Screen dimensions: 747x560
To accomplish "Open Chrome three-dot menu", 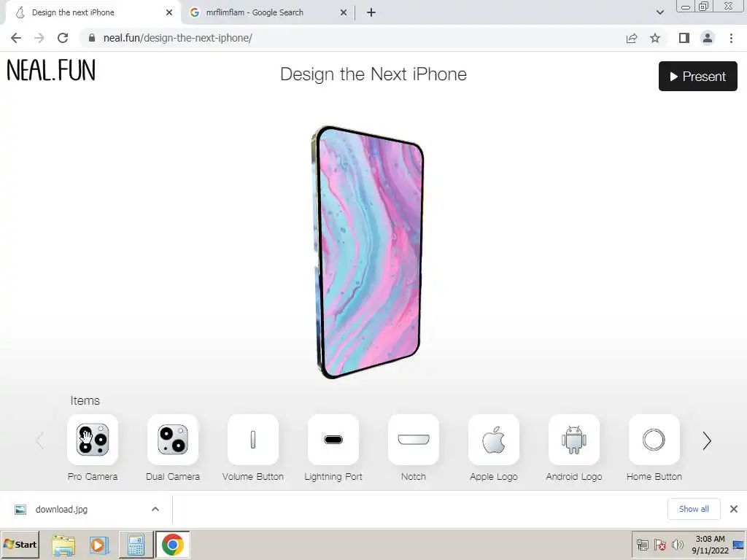I will click(x=731, y=38).
